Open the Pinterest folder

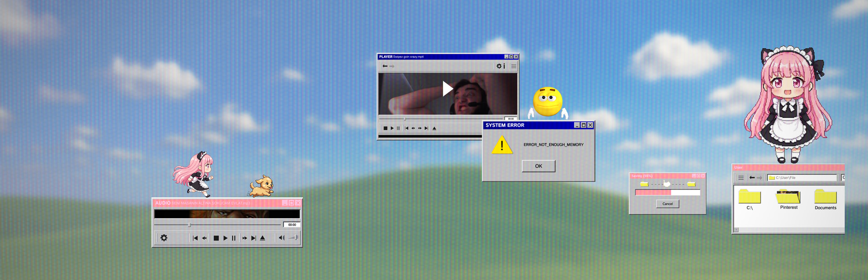pos(788,199)
